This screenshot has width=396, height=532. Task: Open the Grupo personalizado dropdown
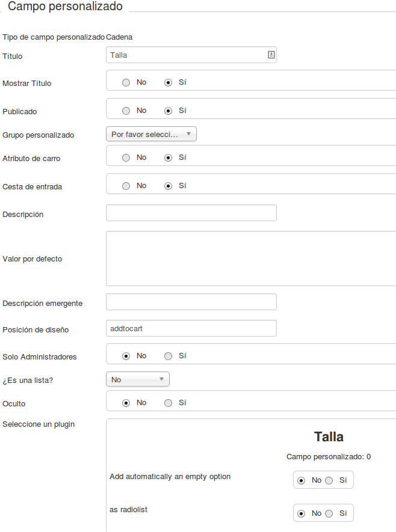point(151,134)
